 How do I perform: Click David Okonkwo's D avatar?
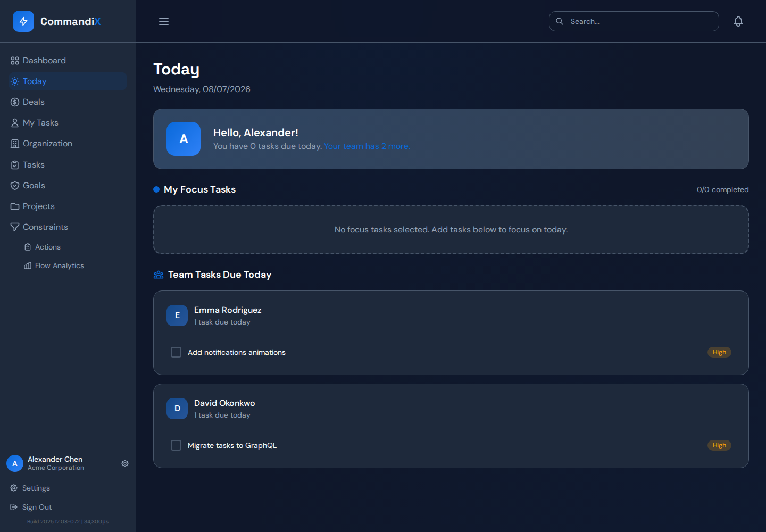pyautogui.click(x=177, y=409)
